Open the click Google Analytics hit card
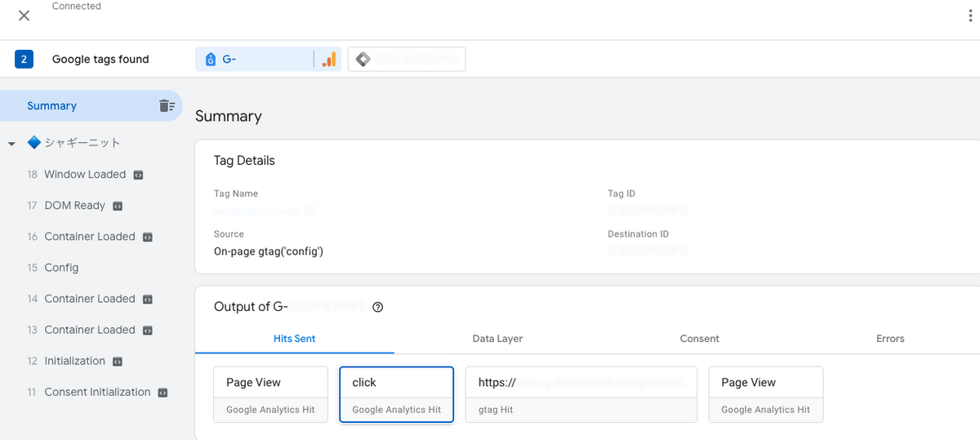The height and width of the screenshot is (440, 980). 396,394
